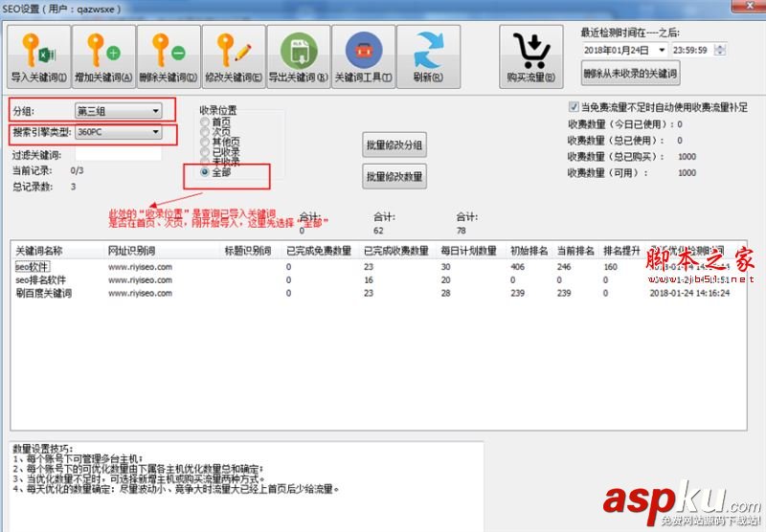Click the Delete Keyword (删除关键词) key icon

click(169, 56)
